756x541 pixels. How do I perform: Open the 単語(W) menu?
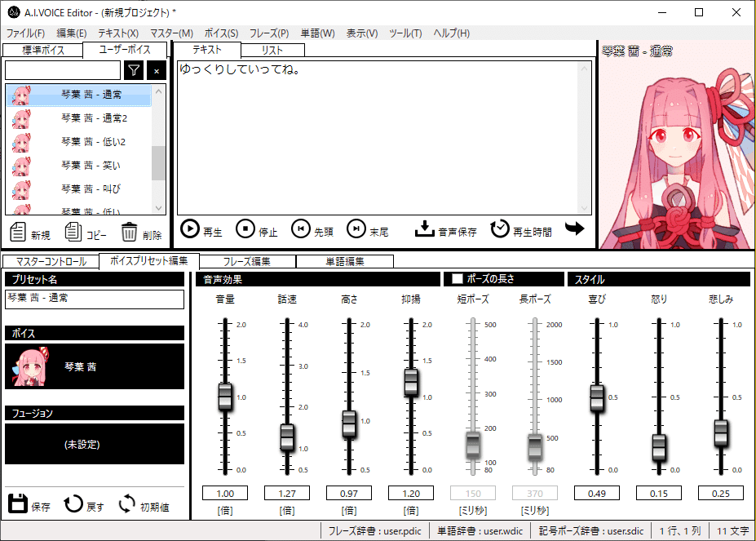(318, 33)
